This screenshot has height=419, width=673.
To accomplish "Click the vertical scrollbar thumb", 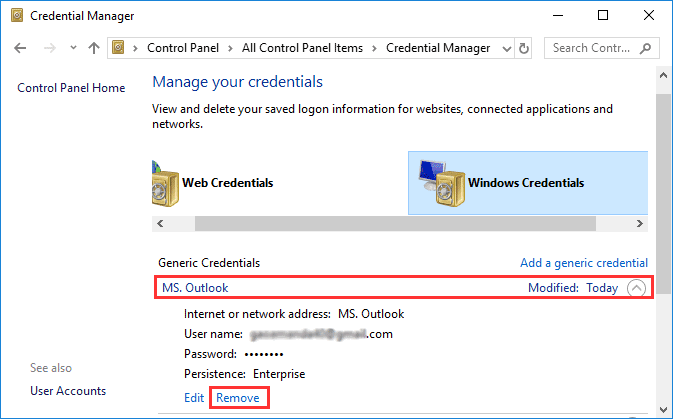I will [x=664, y=193].
